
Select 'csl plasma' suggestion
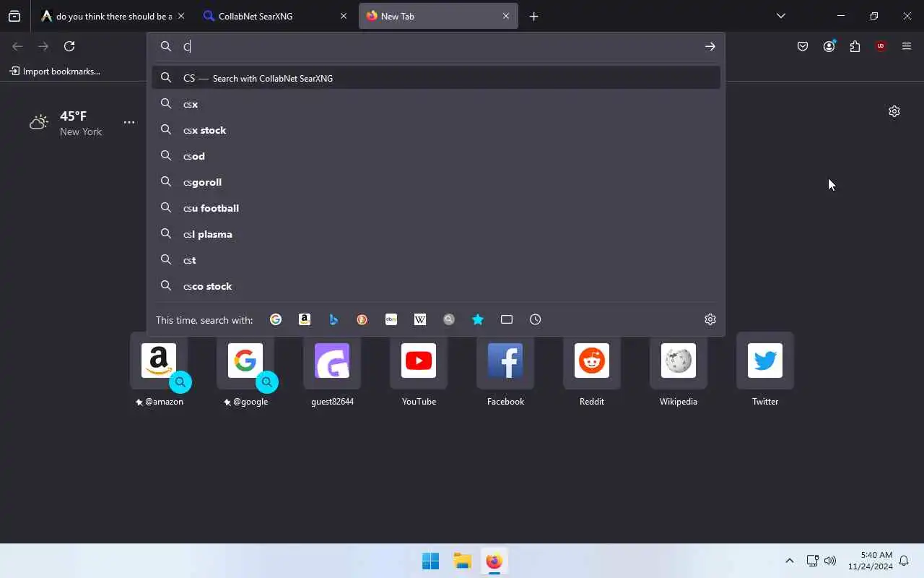point(436,234)
